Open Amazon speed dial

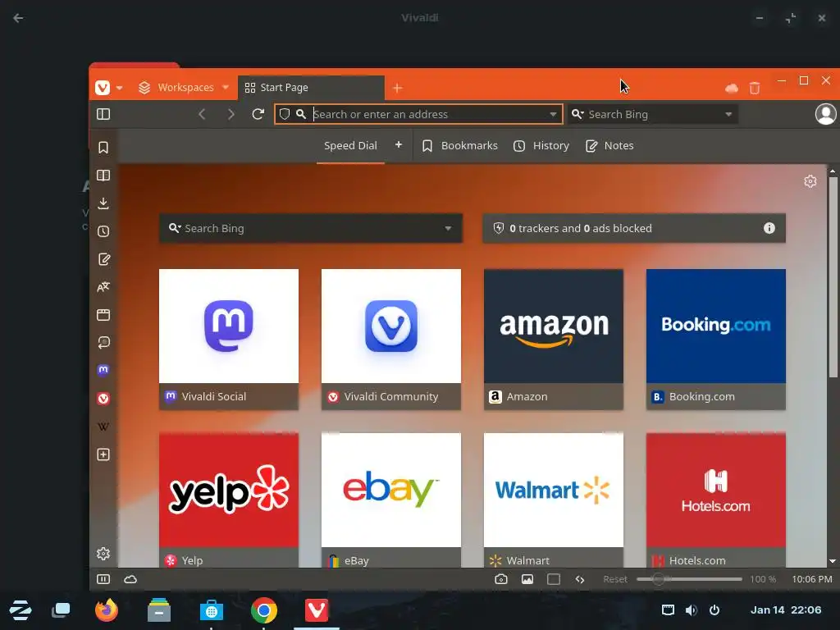(x=554, y=339)
